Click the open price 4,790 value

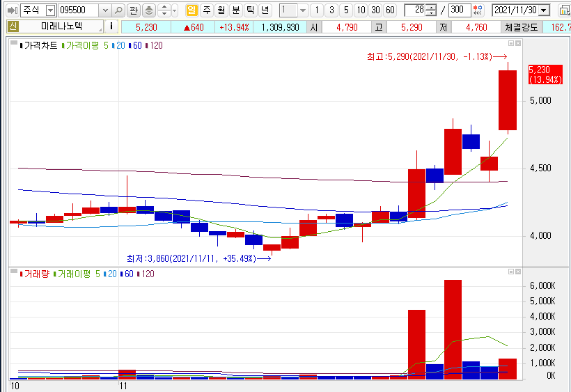(x=347, y=27)
